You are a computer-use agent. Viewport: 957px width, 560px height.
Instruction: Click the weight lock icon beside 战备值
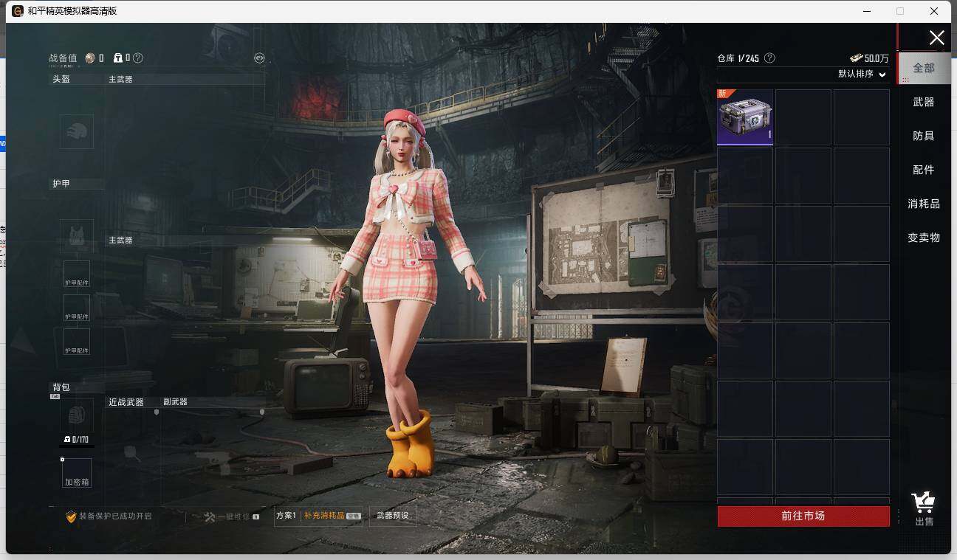[x=117, y=58]
